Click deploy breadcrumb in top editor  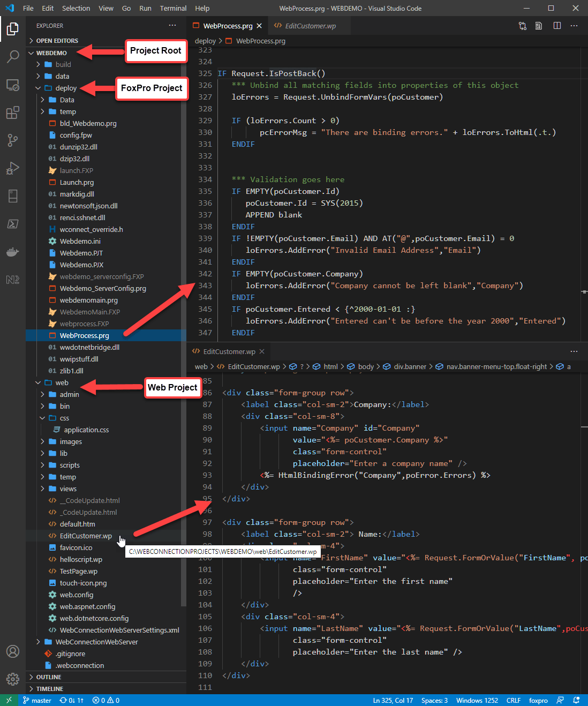pyautogui.click(x=205, y=41)
